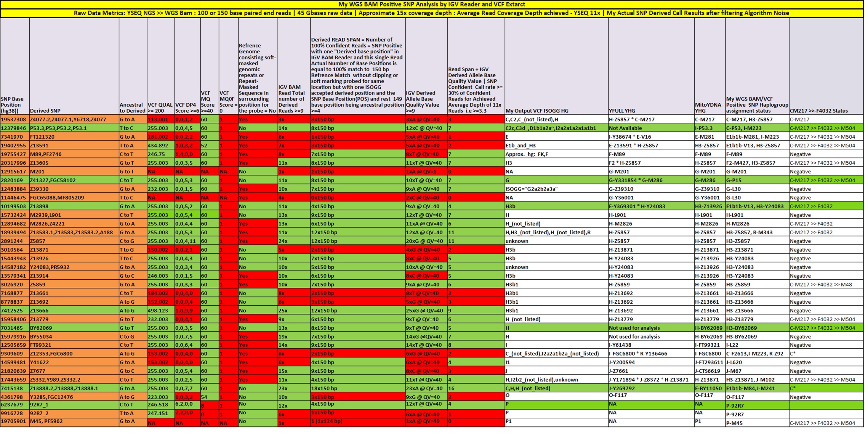Select the '1 (1x124 bp)' read span cell
The image size is (868, 434).
pyautogui.click(x=358, y=422)
